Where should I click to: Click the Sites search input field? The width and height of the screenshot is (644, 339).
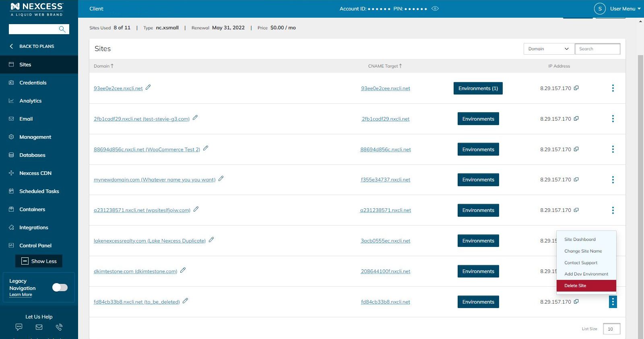[598, 49]
